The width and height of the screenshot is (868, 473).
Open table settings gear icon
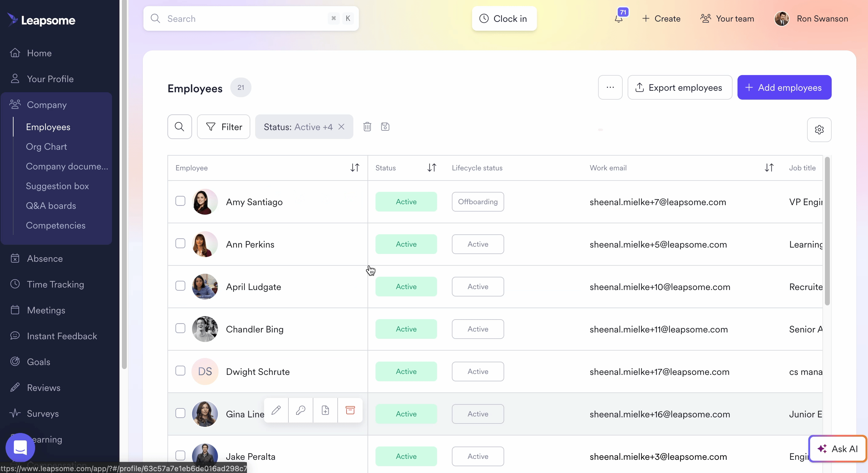[819, 129]
